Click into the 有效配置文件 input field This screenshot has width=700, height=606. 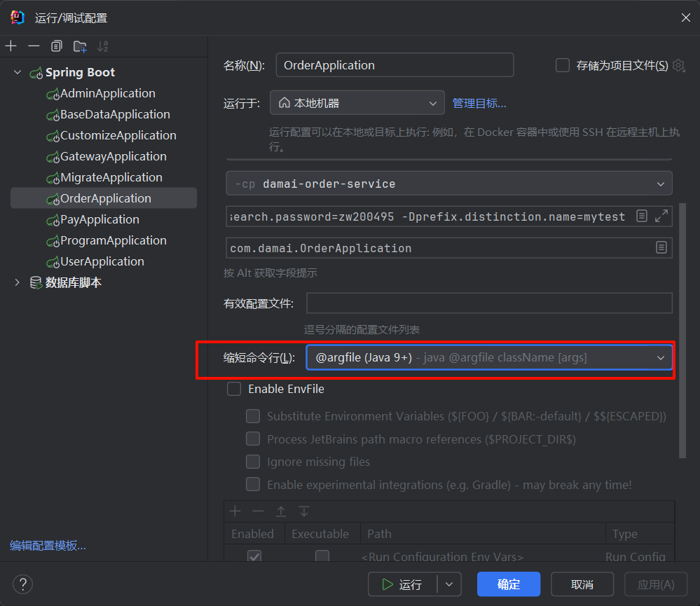(x=489, y=303)
